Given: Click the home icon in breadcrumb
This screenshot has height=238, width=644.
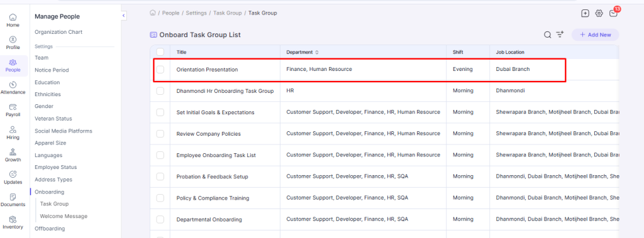Looking at the screenshot, I should pos(153,13).
